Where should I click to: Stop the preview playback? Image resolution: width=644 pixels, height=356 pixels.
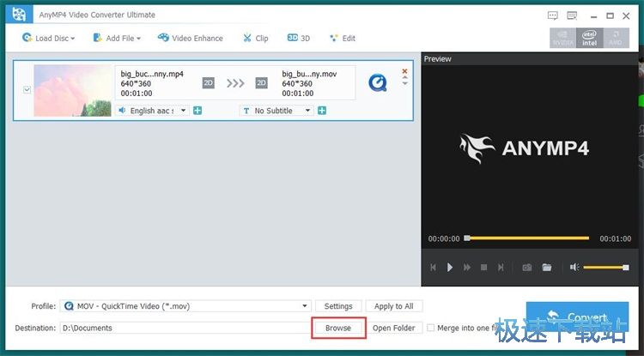tap(483, 268)
